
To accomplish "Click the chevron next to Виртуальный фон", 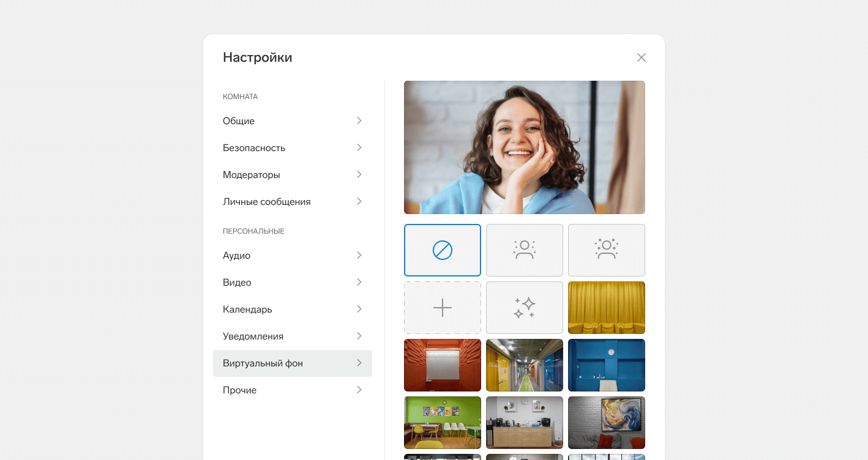I will [x=359, y=363].
